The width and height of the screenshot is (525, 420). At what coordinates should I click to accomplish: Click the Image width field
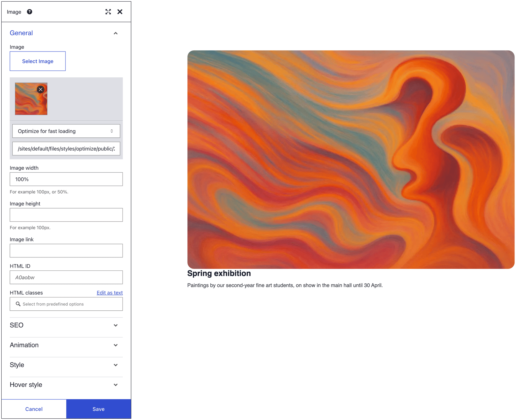66,179
